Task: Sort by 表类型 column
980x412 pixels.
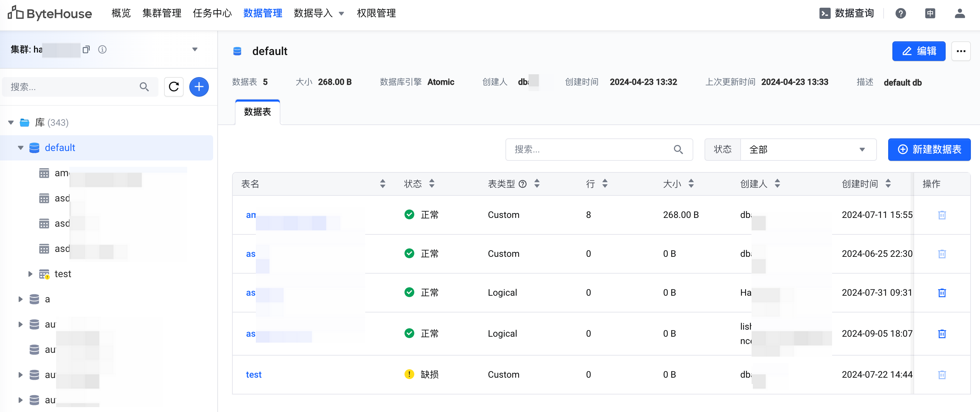Action: coord(537,184)
